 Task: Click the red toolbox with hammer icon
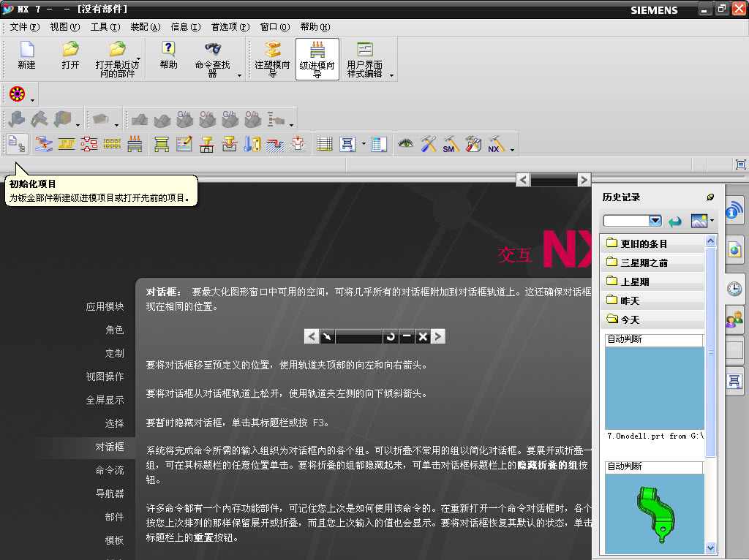473,144
